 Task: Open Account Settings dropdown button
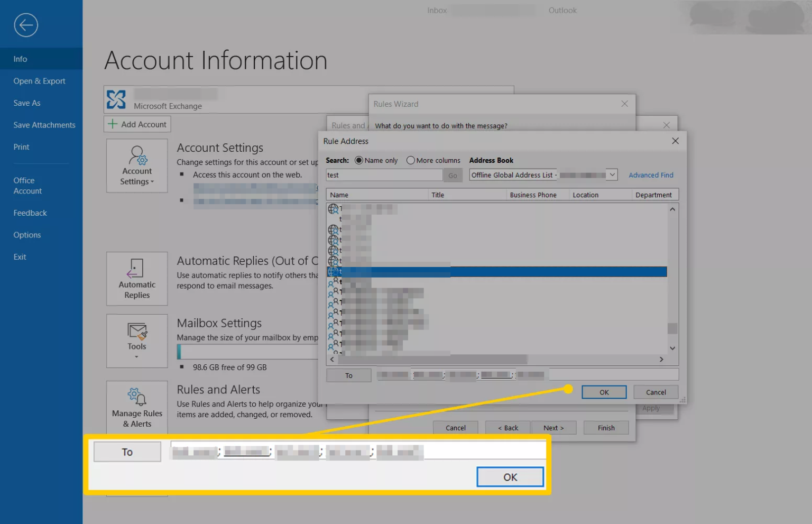tap(137, 166)
